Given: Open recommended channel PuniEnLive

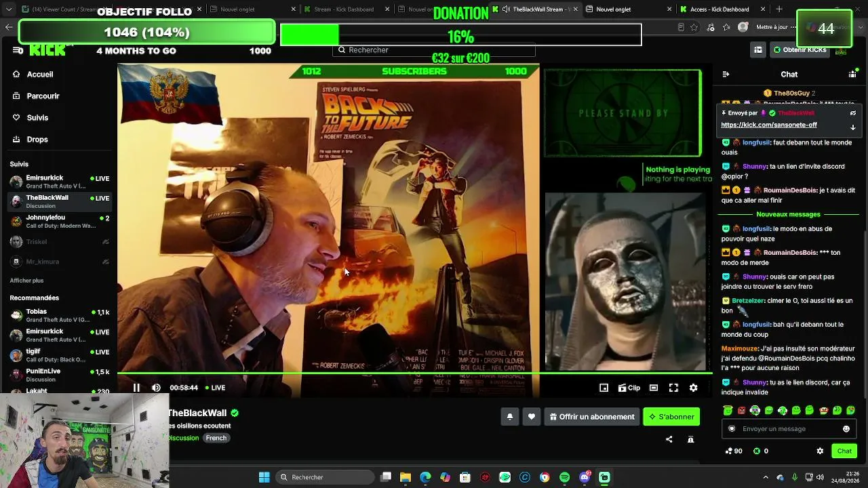Looking at the screenshot, I should point(60,375).
